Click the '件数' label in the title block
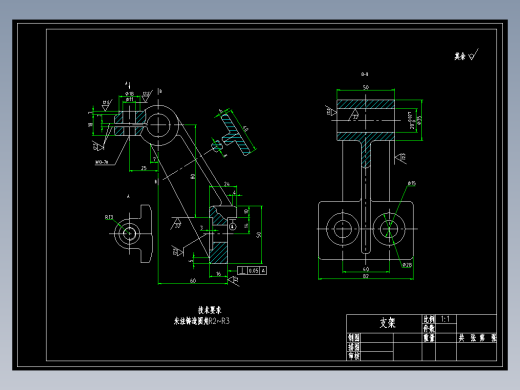 coord(429,328)
